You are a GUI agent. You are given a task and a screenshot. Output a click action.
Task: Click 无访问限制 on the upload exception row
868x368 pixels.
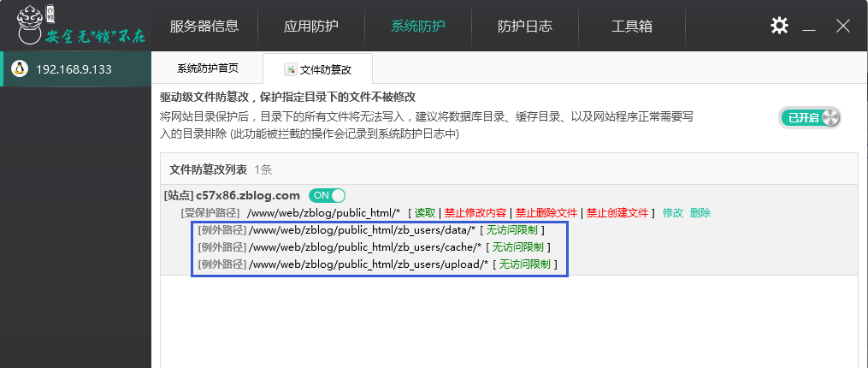coord(524,264)
